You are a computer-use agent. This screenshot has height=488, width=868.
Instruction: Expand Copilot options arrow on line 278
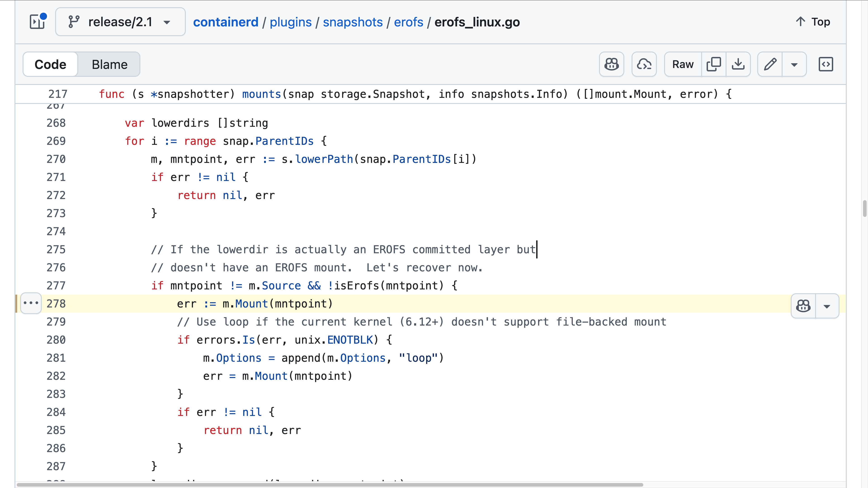click(x=827, y=306)
